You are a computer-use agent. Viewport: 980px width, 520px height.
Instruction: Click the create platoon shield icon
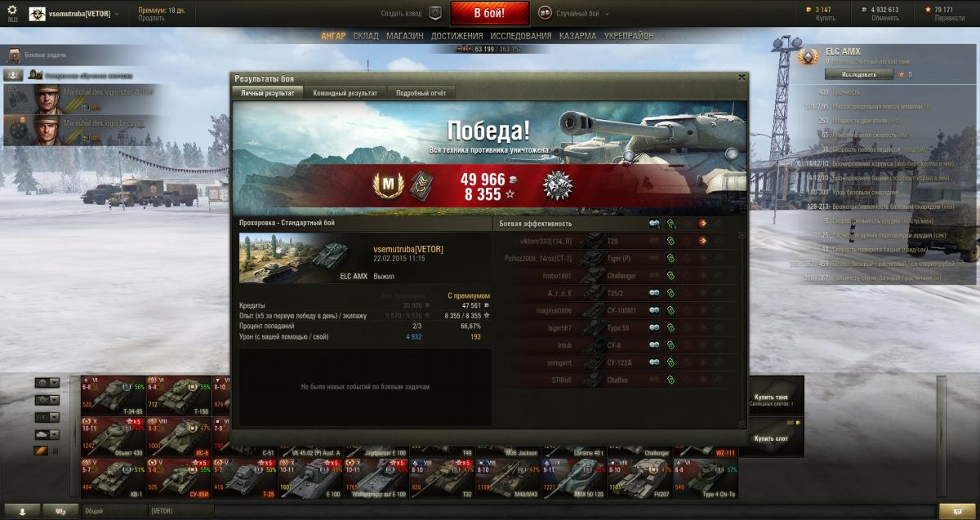point(435,13)
